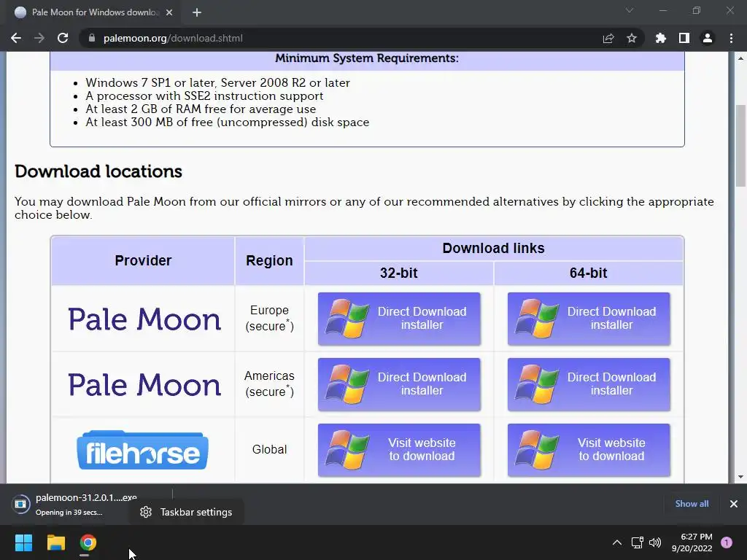Screen dimensions: 747x560
Task: Close the Pale Moon for Windows tab
Action: 169,12
